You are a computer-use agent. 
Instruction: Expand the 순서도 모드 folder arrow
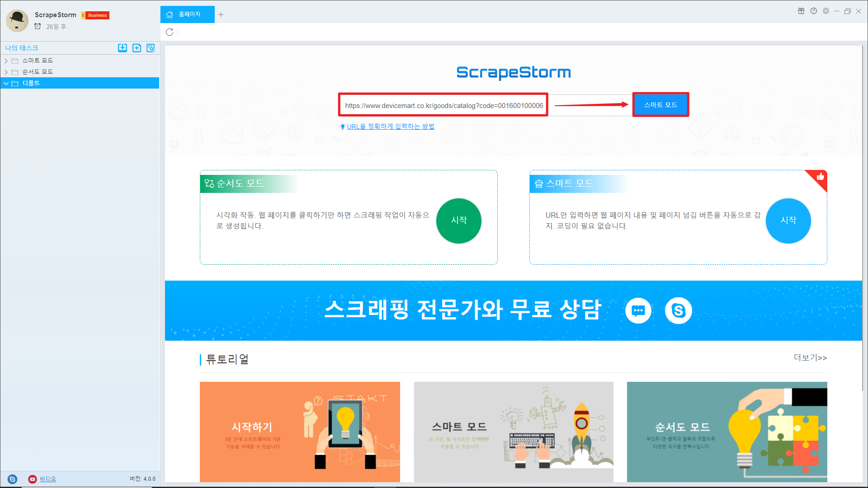[x=6, y=72]
